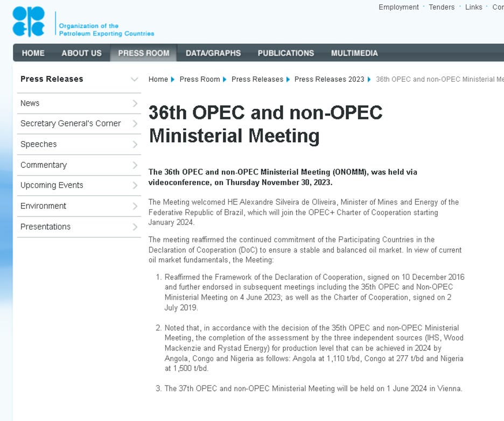Screen dimensions: 504x421
Task: View Upcoming Events
Action: (52, 185)
